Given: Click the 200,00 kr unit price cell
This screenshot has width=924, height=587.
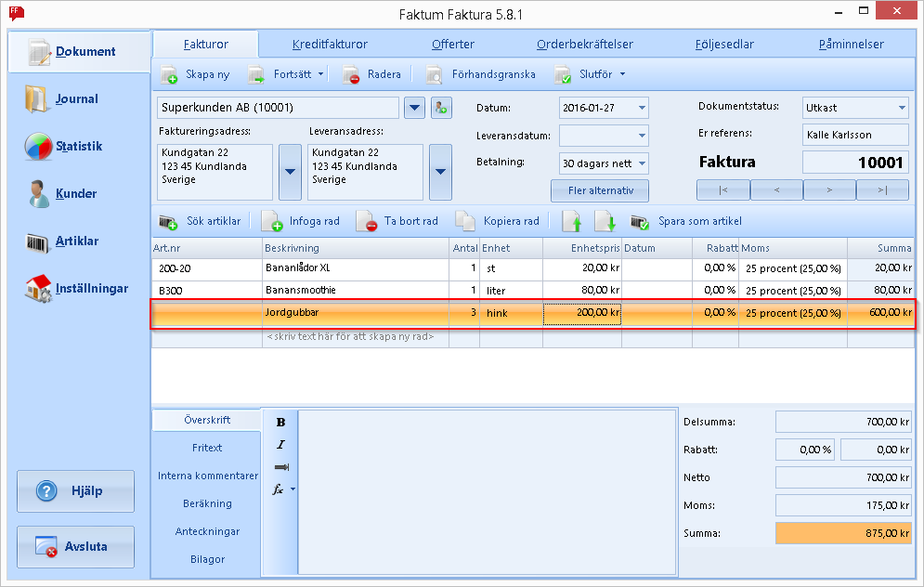Looking at the screenshot, I should click(x=581, y=313).
